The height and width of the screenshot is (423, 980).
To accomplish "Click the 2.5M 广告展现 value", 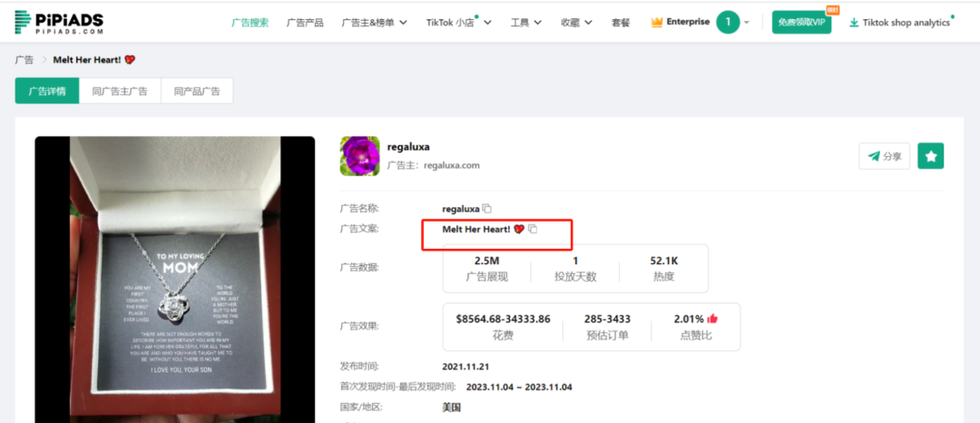I will (487, 261).
